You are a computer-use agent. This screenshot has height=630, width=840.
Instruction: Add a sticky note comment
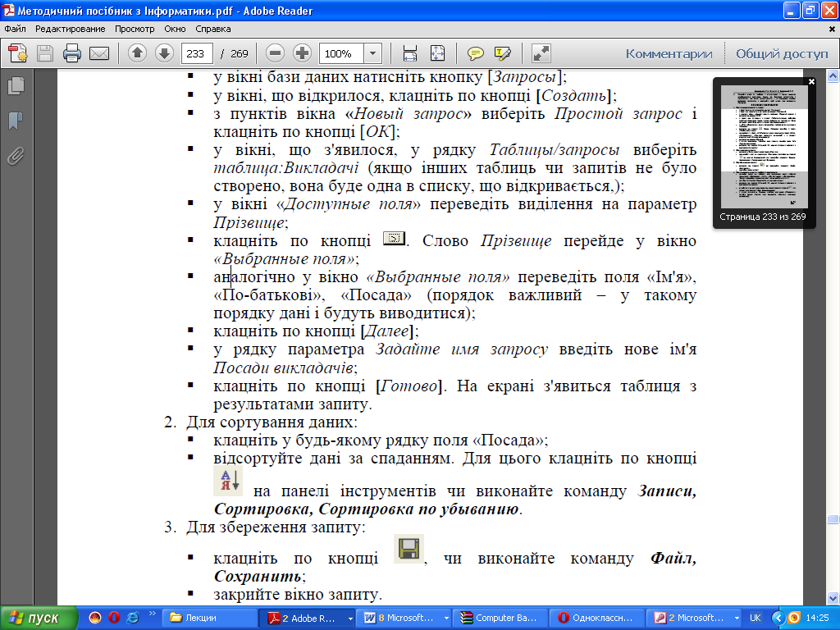(475, 53)
